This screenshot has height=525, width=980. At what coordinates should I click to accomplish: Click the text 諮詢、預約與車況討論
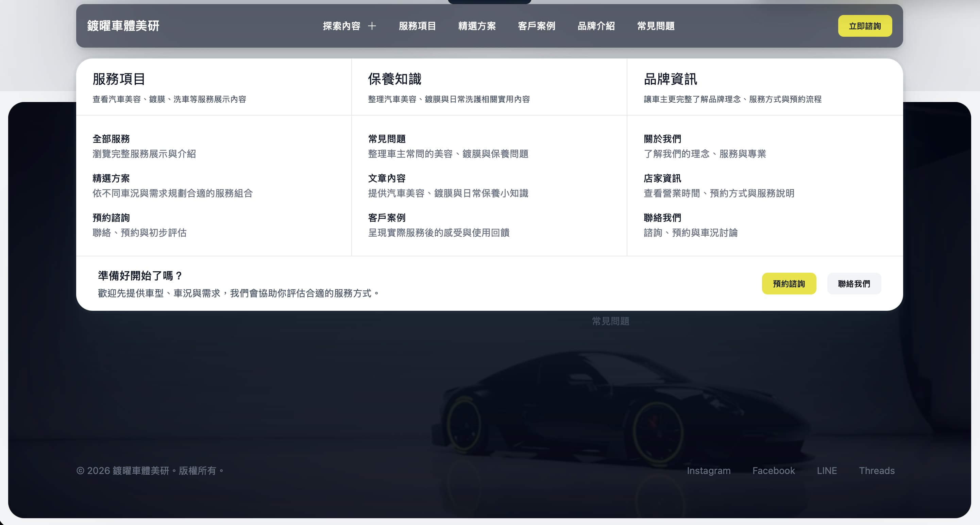point(691,233)
